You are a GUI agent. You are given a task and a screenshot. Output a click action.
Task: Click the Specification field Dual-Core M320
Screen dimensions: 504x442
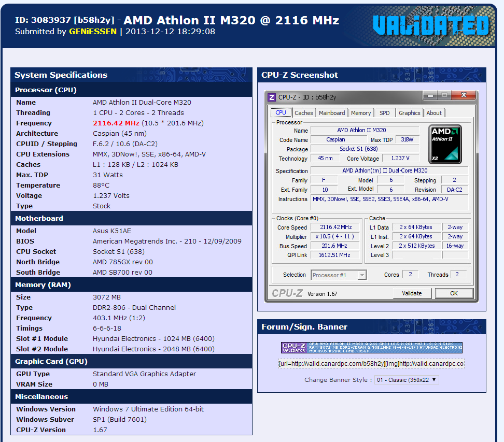(x=389, y=170)
